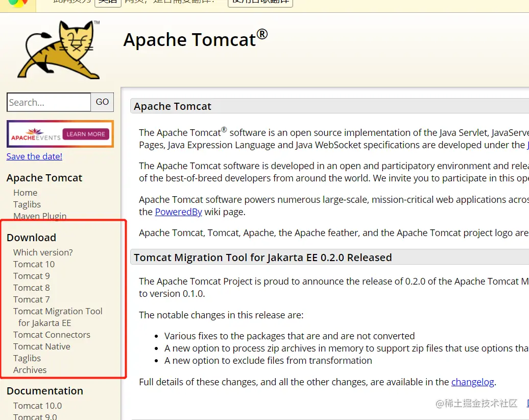The height and width of the screenshot is (420, 529).
Task: Open Taglibs under the Download section
Action: tap(27, 358)
